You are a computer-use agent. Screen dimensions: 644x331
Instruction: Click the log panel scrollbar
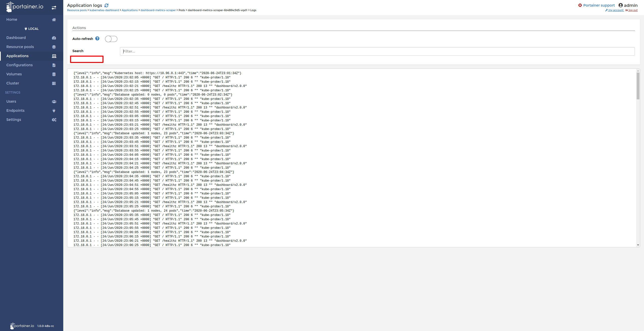pyautogui.click(x=638, y=86)
